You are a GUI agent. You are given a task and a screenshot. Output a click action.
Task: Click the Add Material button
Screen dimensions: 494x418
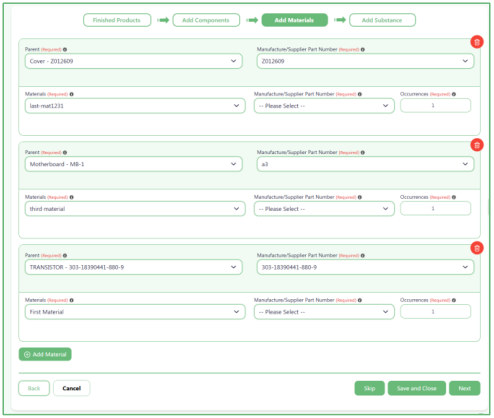[45, 354]
